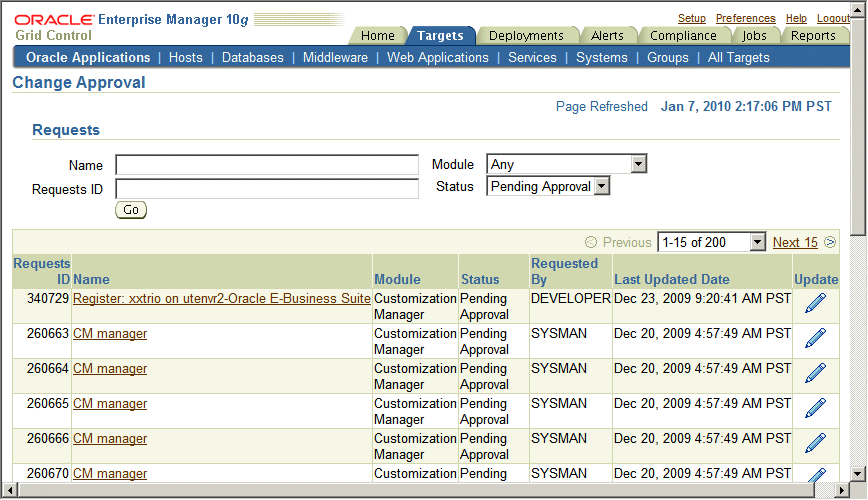
Task: Switch to the Home tab
Action: (378, 35)
